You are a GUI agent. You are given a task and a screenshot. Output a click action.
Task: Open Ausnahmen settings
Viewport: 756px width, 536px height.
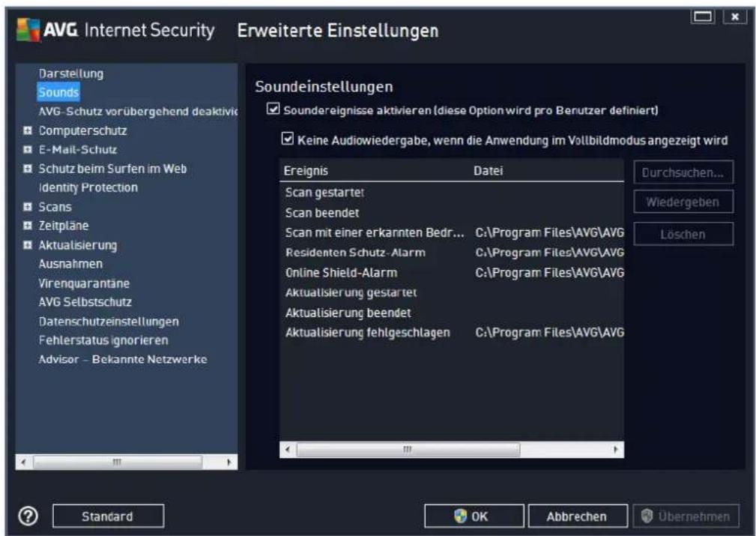coord(70,264)
